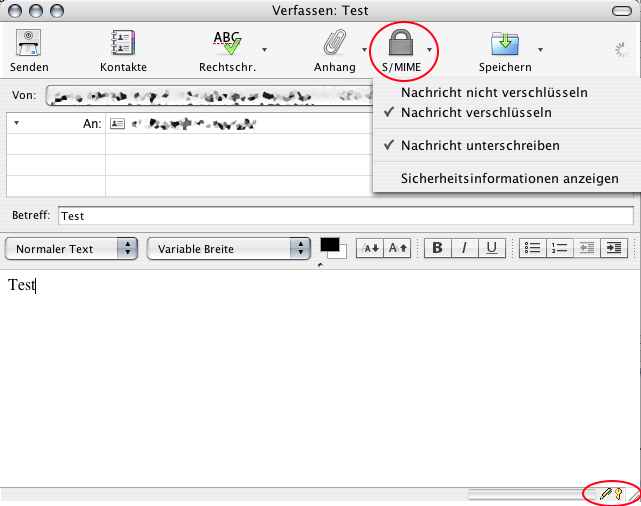Viewport: 641px width, 506px height.
Task: Select Nachricht nicht verschlüsseln
Action: click(x=493, y=92)
